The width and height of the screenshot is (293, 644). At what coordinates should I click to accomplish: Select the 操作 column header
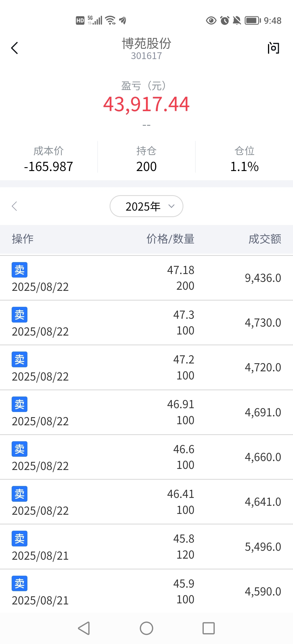click(23, 239)
